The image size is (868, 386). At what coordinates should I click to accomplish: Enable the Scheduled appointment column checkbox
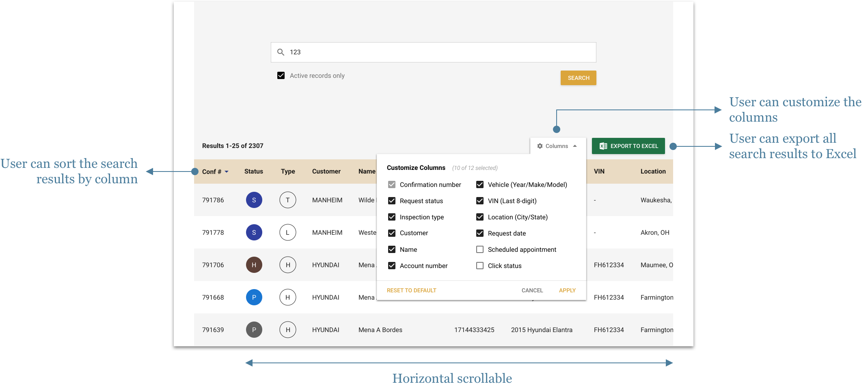(x=480, y=249)
